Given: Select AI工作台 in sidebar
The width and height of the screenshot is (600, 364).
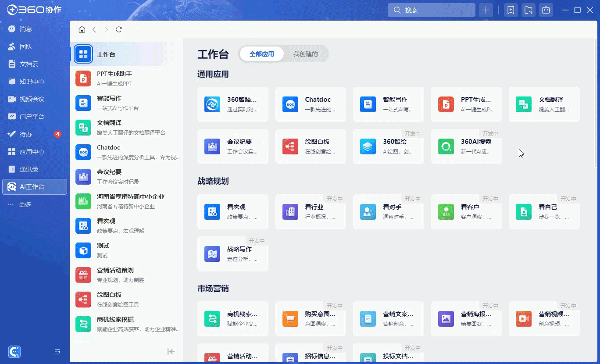Looking at the screenshot, I should coord(34,187).
